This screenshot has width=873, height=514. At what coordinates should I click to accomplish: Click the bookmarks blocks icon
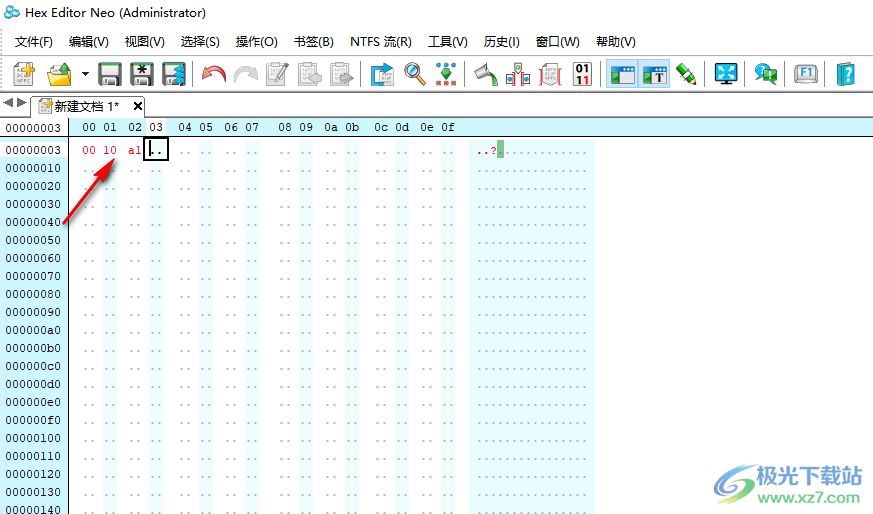(518, 74)
